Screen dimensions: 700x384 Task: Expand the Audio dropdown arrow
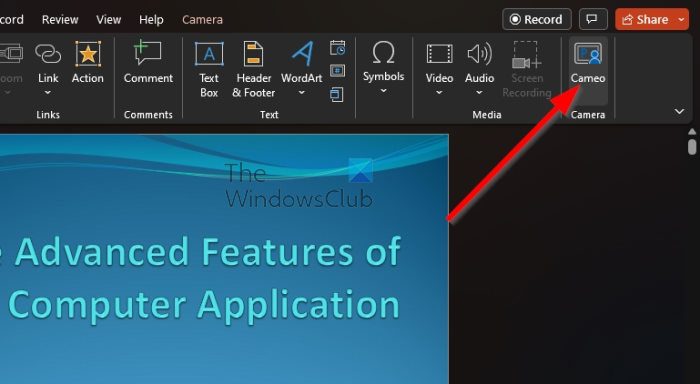(x=479, y=93)
